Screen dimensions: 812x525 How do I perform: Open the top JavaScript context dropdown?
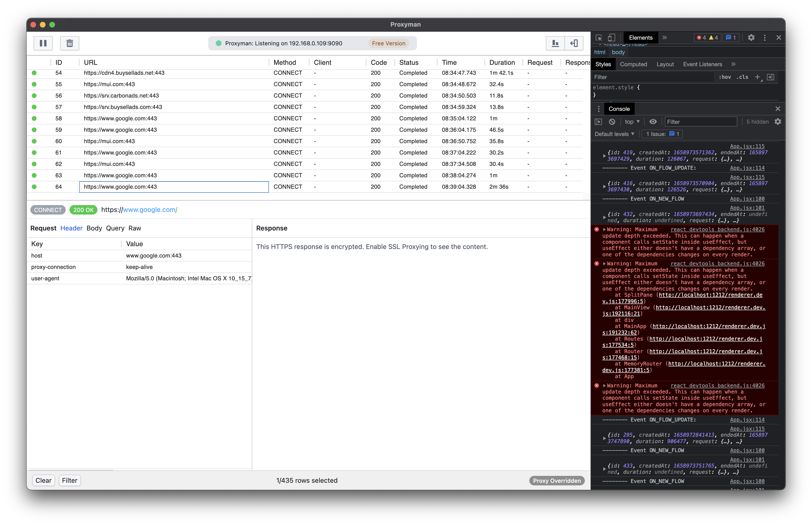pyautogui.click(x=632, y=122)
